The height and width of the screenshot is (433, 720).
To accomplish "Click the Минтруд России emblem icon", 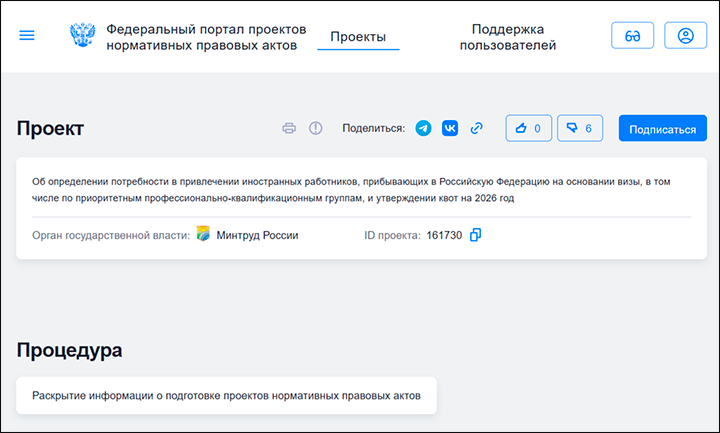I will tap(203, 235).
